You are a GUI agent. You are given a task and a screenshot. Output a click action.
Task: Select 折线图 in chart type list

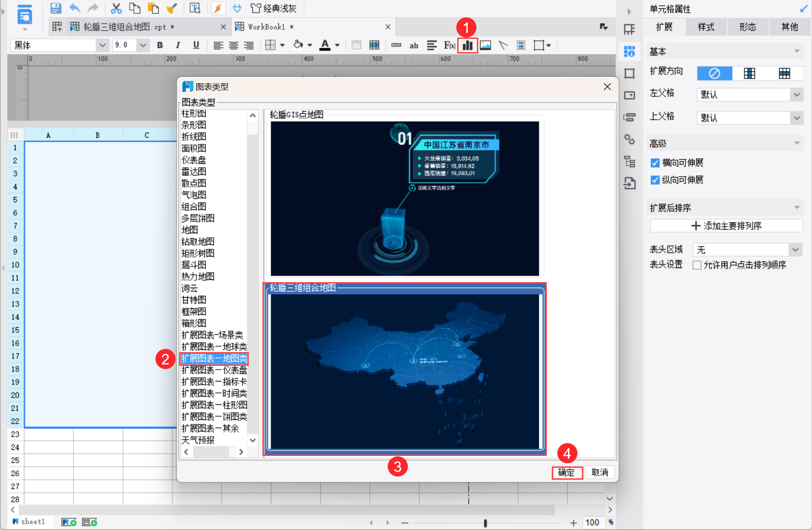tap(194, 137)
